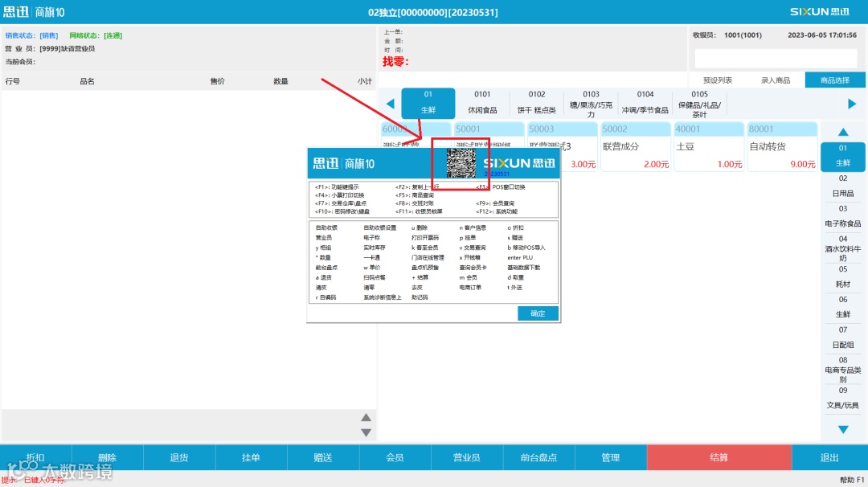The height and width of the screenshot is (487, 868).
Task: Click the up triangle under the sales list
Action: pyautogui.click(x=366, y=417)
